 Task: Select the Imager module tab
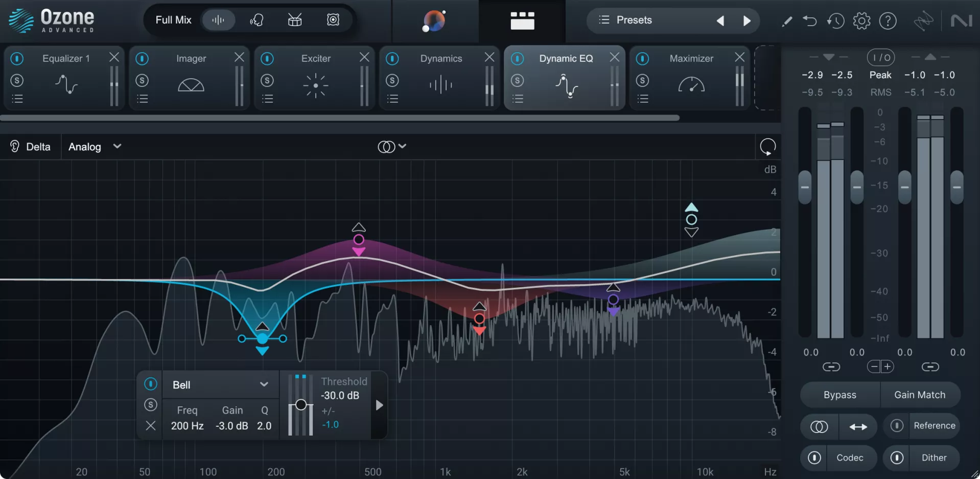tap(189, 78)
